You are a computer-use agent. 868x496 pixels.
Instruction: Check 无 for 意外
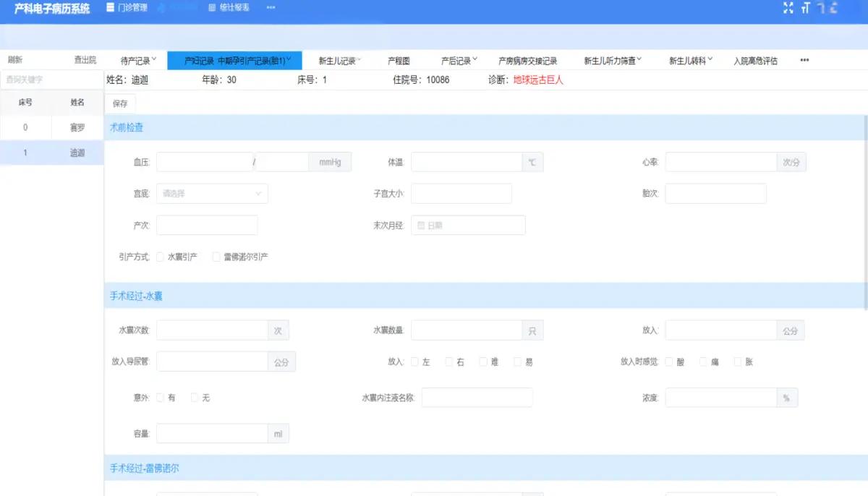click(x=195, y=398)
